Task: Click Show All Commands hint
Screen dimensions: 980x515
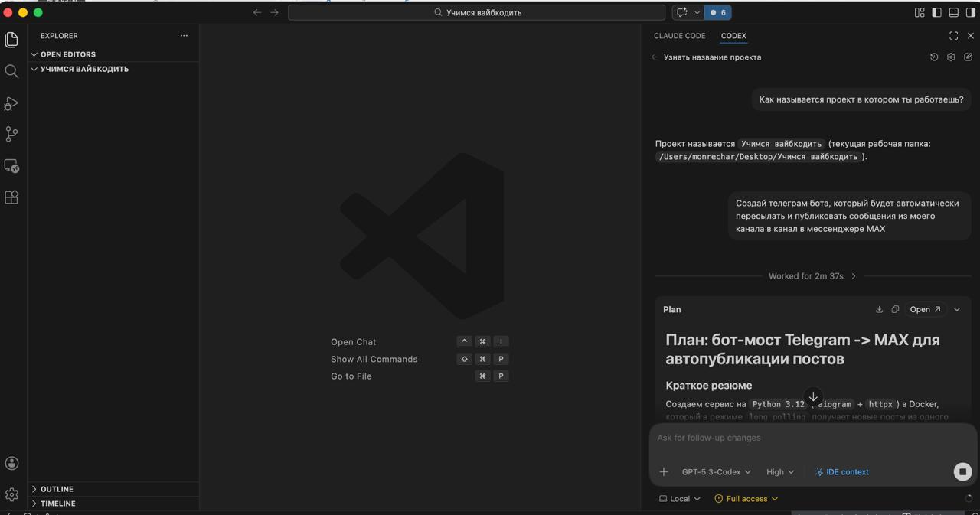Action: (374, 359)
